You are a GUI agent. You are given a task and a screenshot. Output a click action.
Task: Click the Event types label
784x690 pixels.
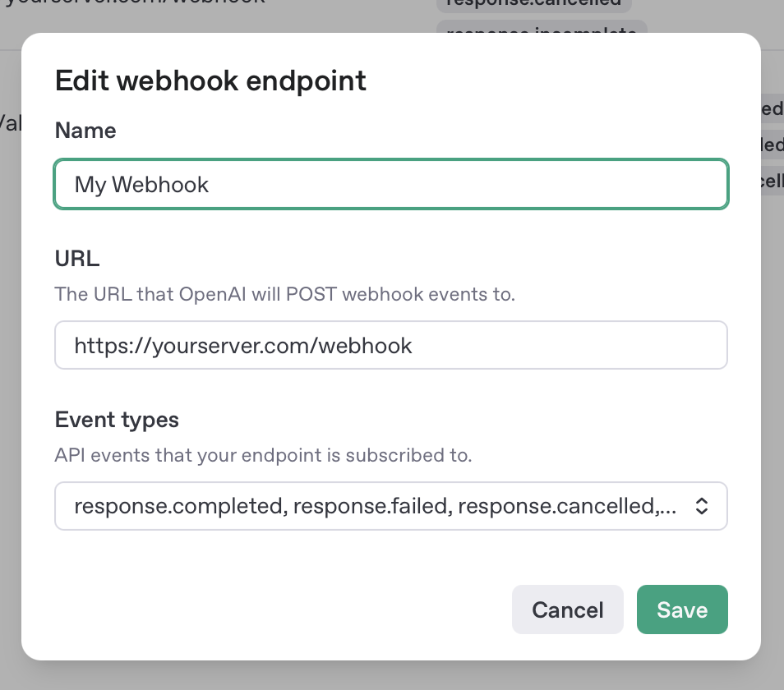(117, 420)
